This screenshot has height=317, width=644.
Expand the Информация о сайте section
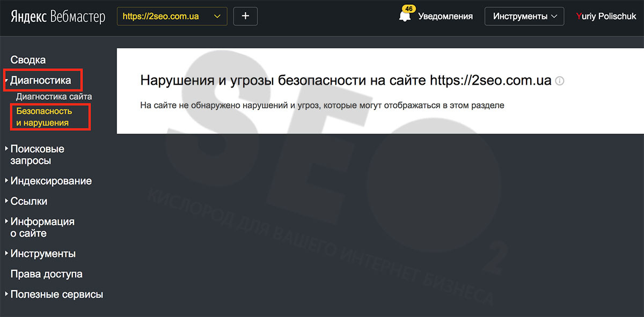tap(42, 227)
